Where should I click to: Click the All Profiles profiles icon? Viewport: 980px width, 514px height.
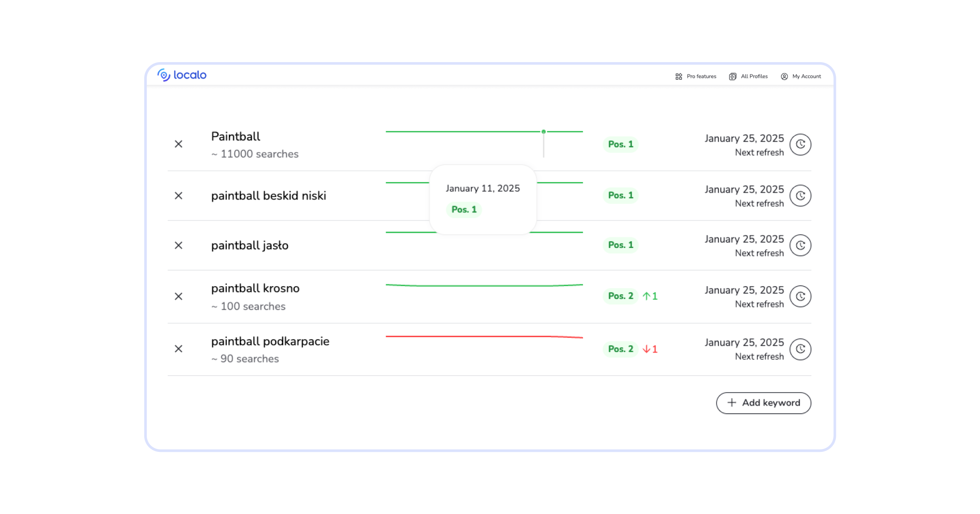click(733, 76)
